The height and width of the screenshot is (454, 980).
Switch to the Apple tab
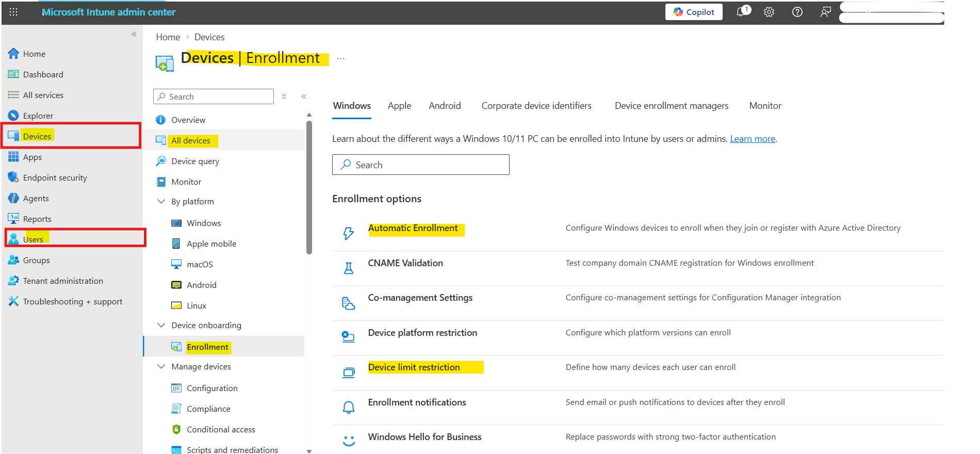pyautogui.click(x=400, y=106)
